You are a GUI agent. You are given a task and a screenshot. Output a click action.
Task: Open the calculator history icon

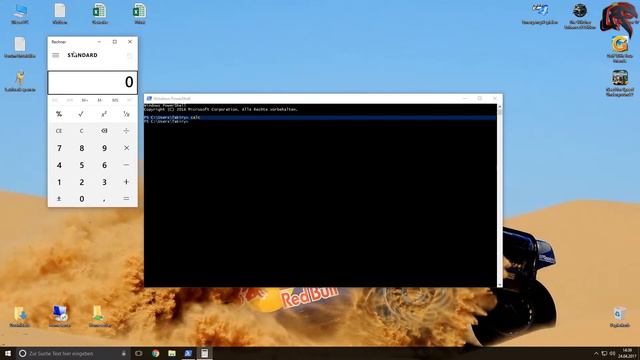click(x=129, y=56)
